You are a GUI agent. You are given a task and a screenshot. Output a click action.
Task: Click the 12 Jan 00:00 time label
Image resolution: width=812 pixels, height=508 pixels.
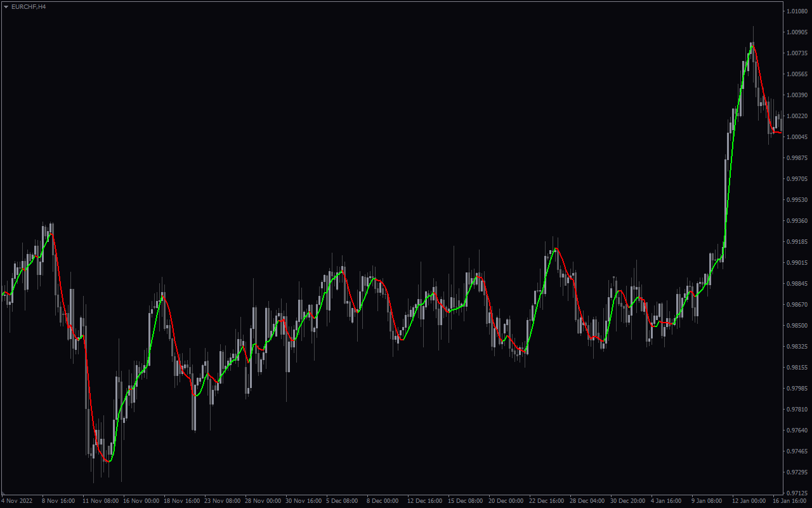coord(749,501)
